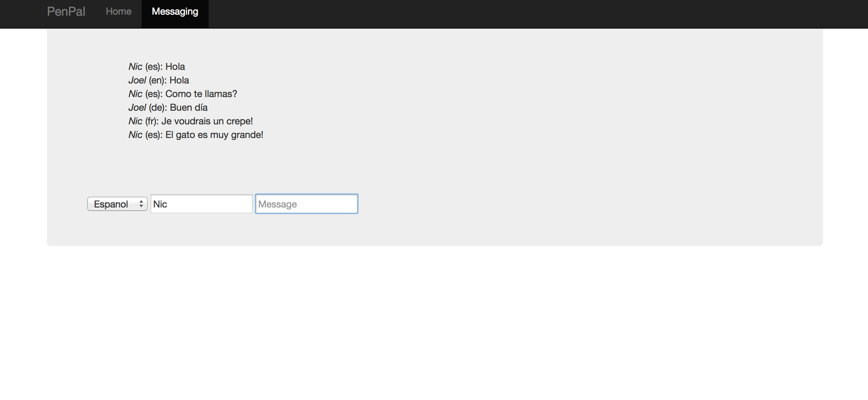Focus the name field containing Nic
The width and height of the screenshot is (868, 400).
pos(202,204)
